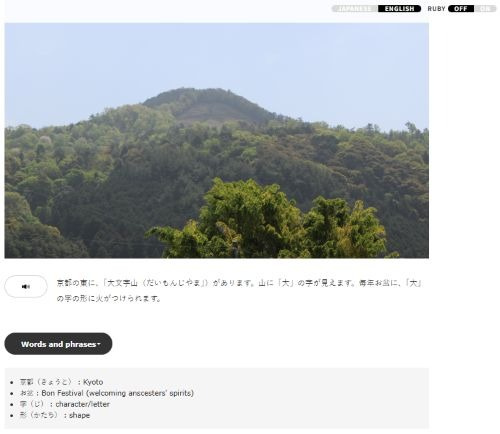Click the first line of Japanese passage

click(x=239, y=283)
